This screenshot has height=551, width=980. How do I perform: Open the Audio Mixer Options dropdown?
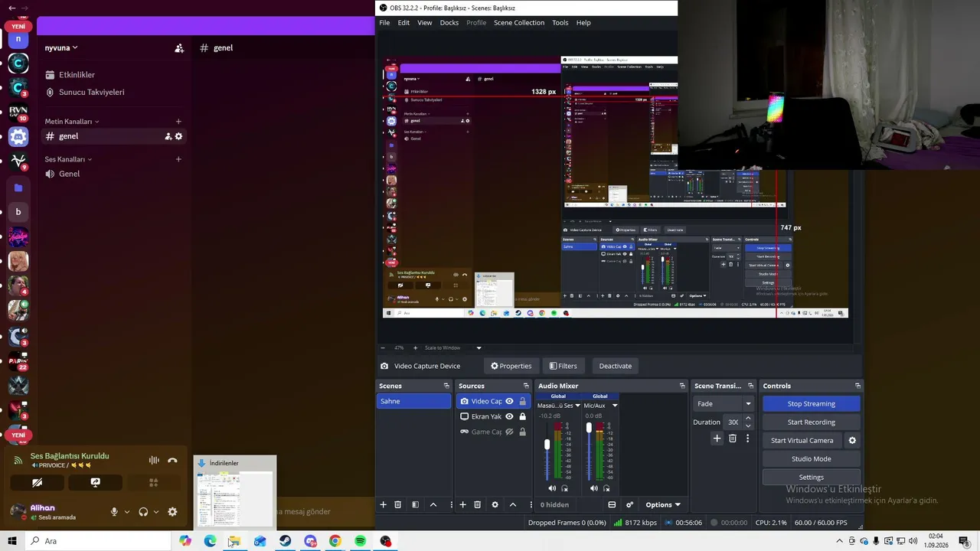point(663,505)
